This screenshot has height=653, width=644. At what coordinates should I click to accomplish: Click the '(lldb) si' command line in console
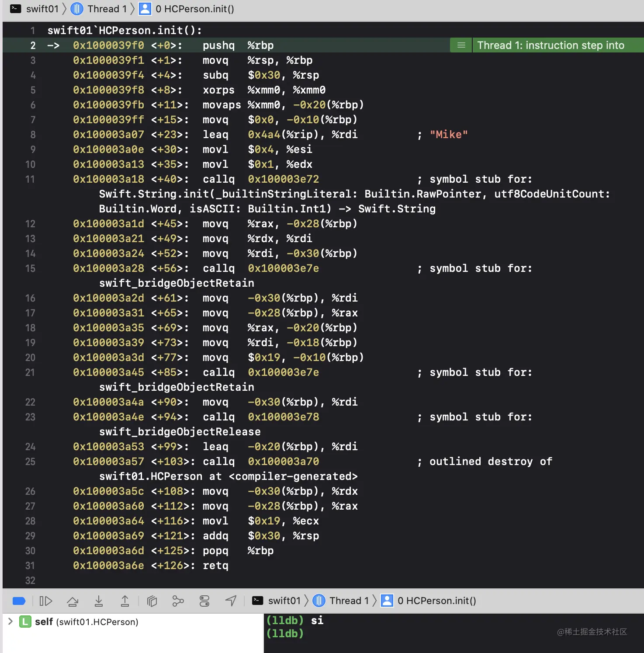295,620
